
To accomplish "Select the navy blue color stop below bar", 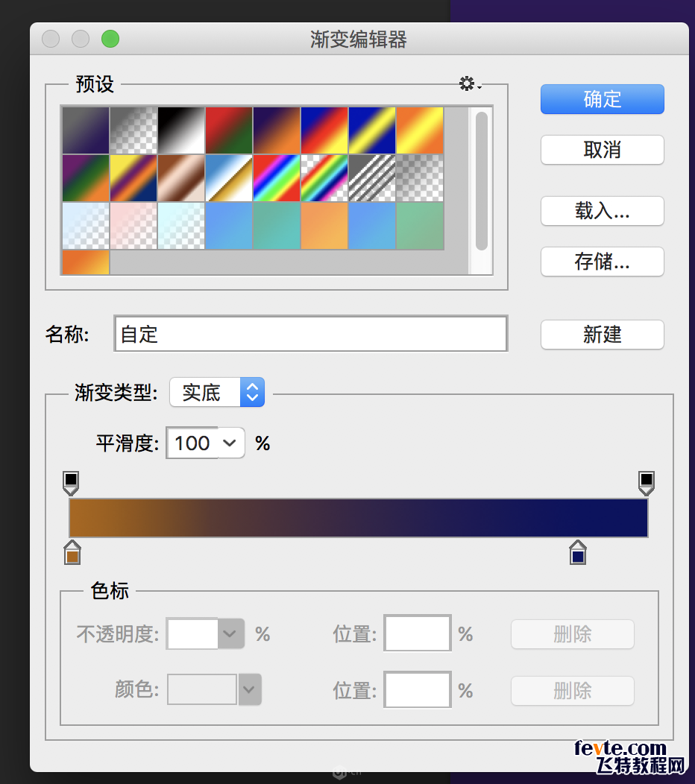I will (x=578, y=552).
